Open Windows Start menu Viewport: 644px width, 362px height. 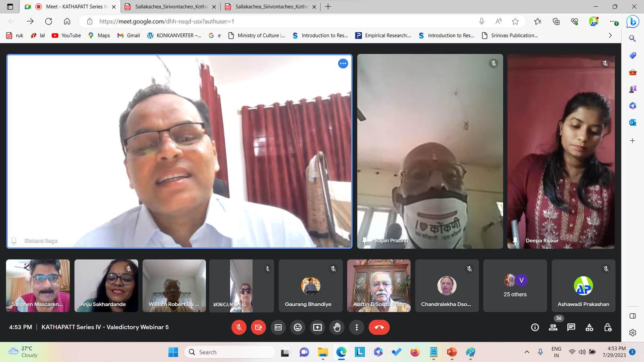click(x=173, y=352)
